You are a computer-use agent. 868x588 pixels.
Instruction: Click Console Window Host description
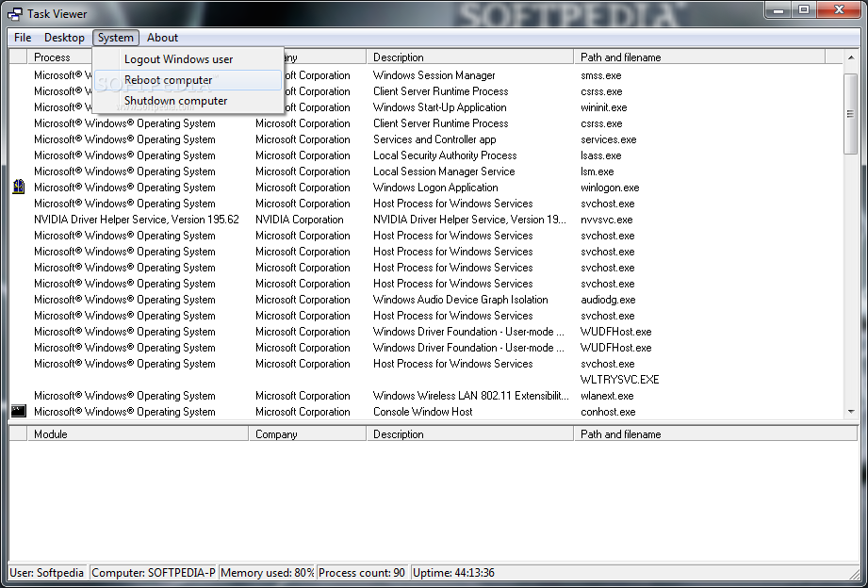pos(422,412)
